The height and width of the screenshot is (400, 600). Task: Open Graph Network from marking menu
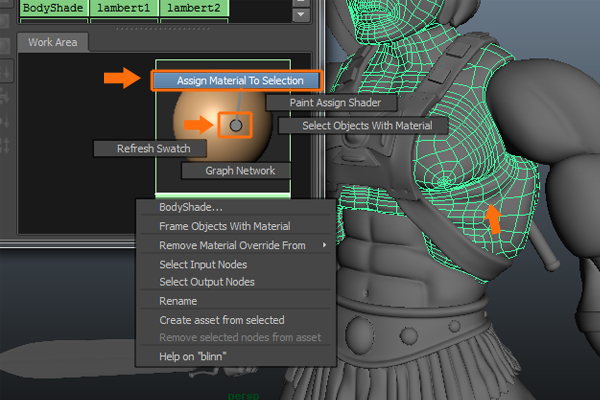pos(236,171)
